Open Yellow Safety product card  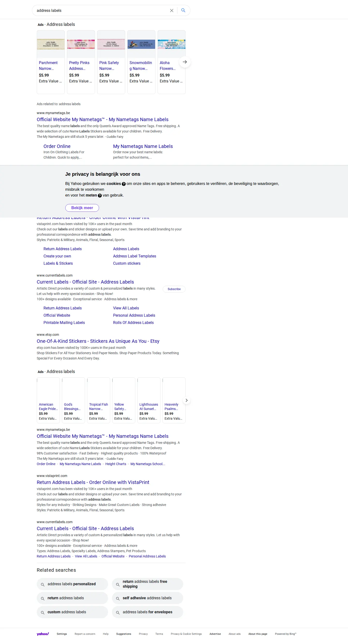click(124, 400)
